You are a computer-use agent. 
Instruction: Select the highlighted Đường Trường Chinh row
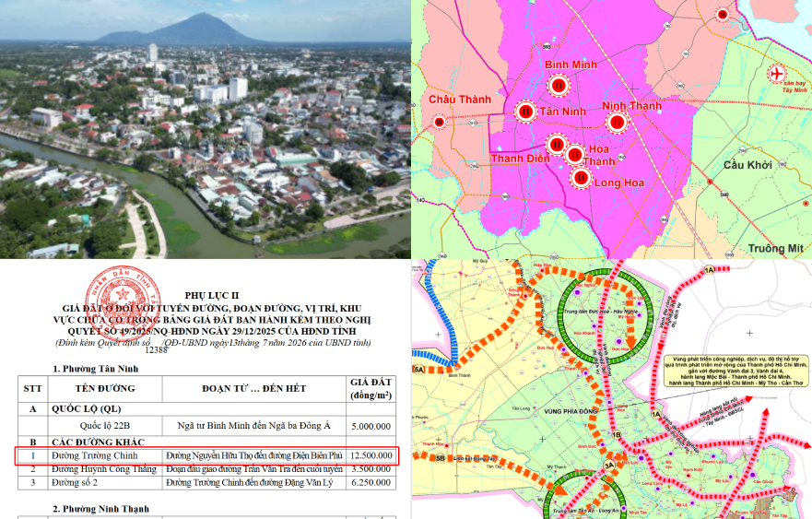207,455
